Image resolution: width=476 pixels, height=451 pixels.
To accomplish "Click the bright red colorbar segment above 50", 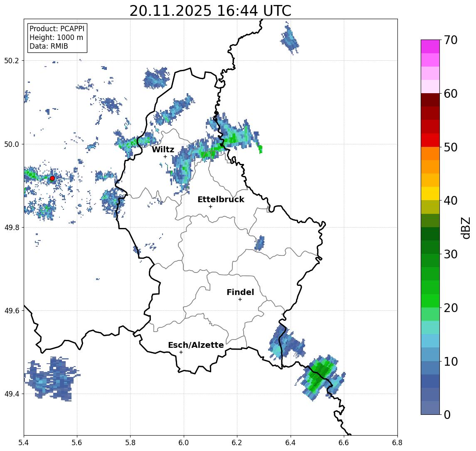I will [430, 140].
